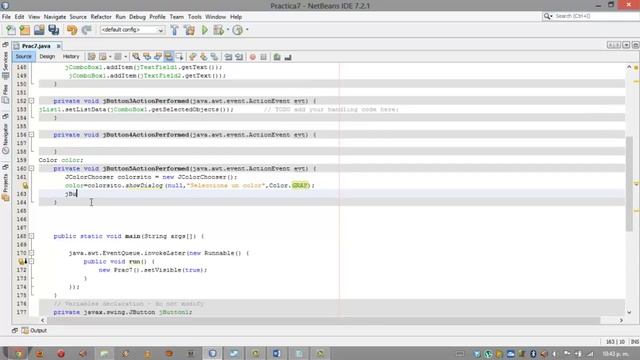Select the Prac7.java editor tab
The width and height of the screenshot is (640, 360).
pos(36,46)
